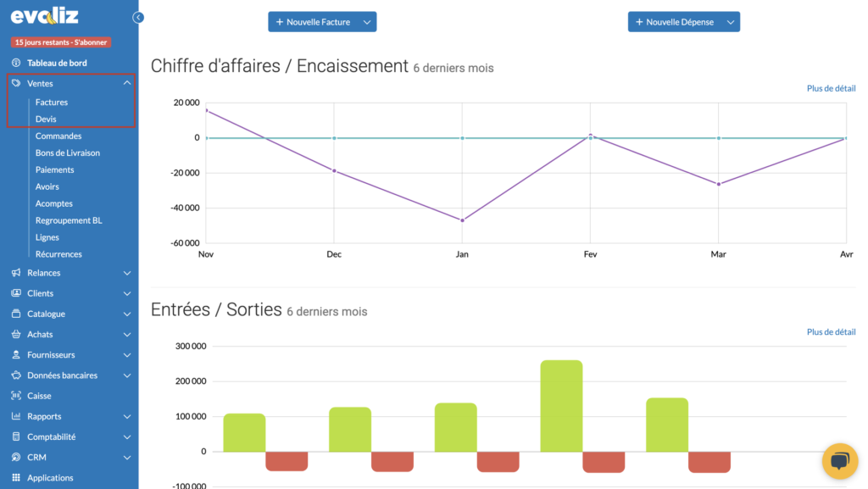This screenshot has height=489, width=868.
Task: Open Factures in the Ventes menu
Action: [x=52, y=103]
